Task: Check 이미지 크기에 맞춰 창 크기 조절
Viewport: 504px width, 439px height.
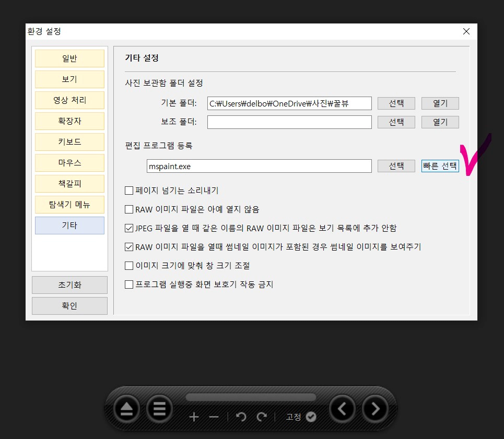Action: point(128,266)
